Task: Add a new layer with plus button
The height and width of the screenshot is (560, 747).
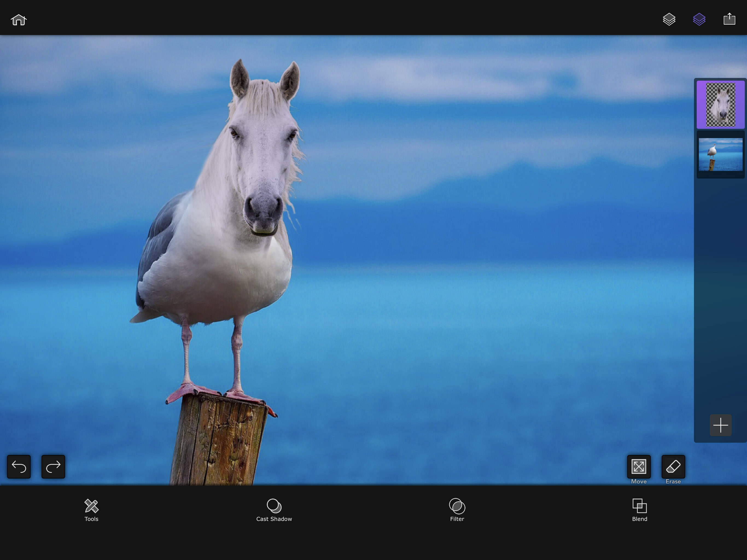Action: pos(720,425)
